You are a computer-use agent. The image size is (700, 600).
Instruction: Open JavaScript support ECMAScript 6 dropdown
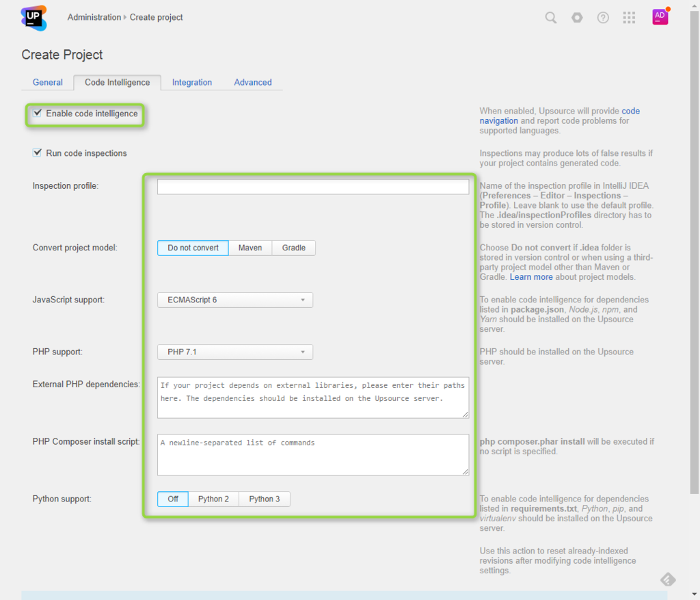coord(235,300)
